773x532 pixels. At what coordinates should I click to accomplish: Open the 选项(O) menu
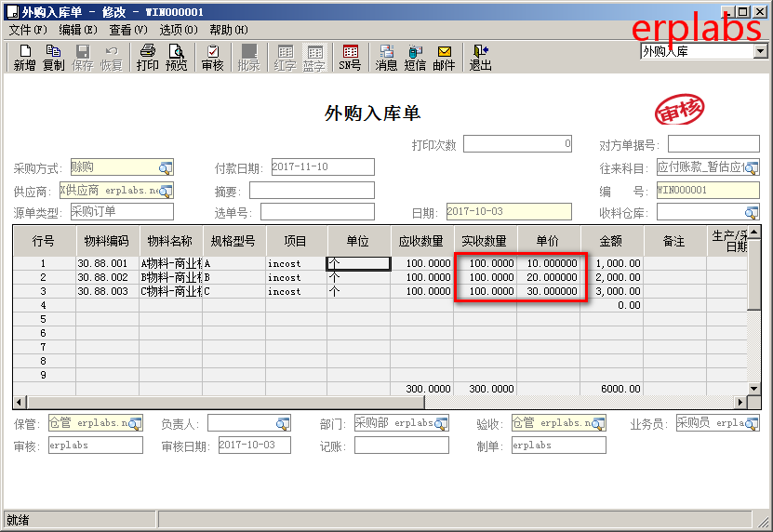pyautogui.click(x=179, y=30)
